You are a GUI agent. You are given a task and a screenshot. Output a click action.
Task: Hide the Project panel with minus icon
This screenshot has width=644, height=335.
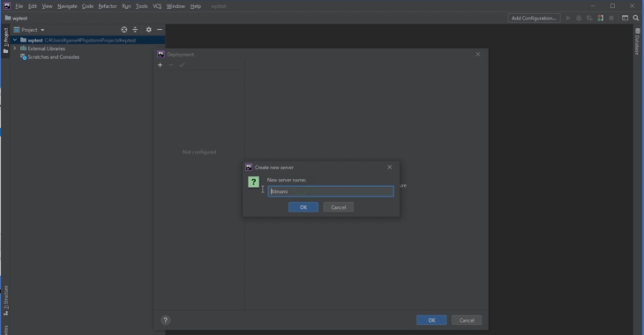160,30
